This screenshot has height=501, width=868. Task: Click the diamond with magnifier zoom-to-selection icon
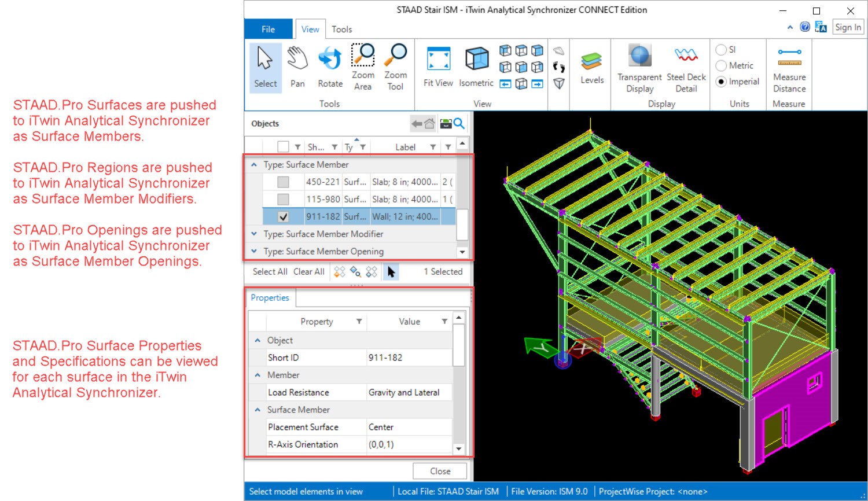click(x=355, y=272)
